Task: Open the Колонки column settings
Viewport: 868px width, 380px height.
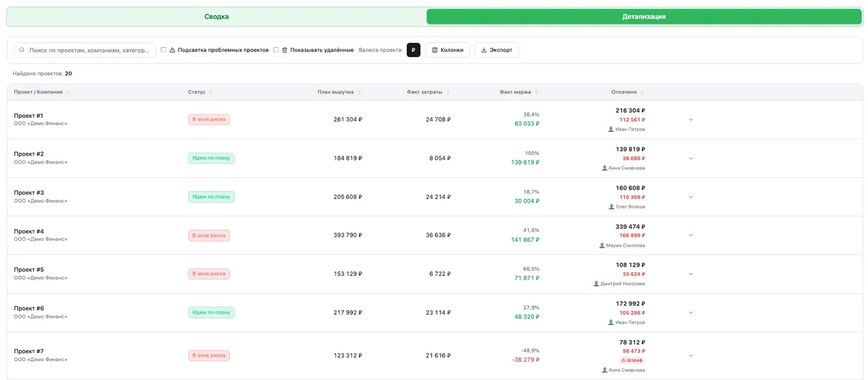Action: (448, 50)
